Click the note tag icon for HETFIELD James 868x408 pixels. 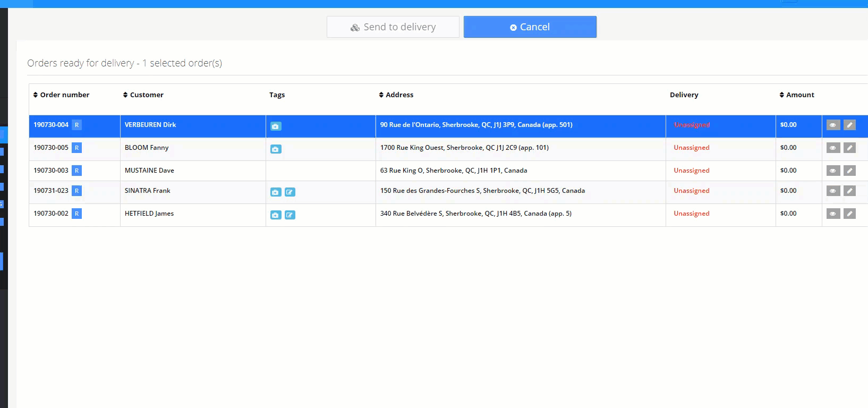290,215
